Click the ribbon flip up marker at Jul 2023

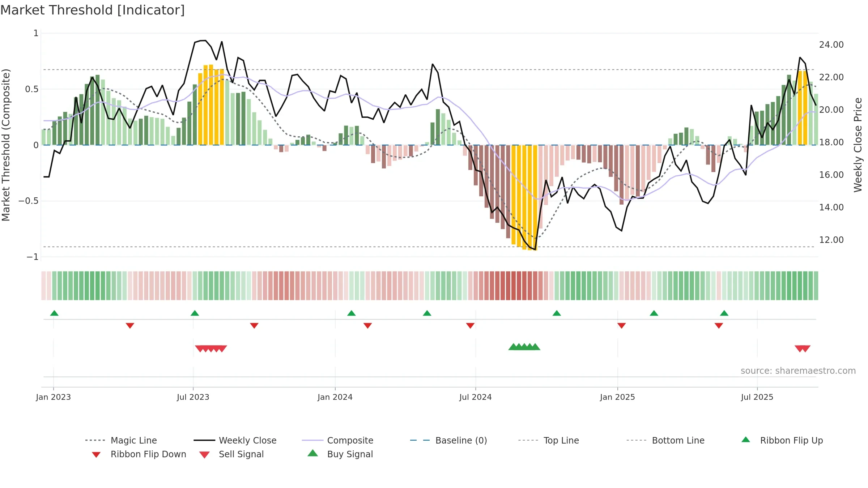195,313
